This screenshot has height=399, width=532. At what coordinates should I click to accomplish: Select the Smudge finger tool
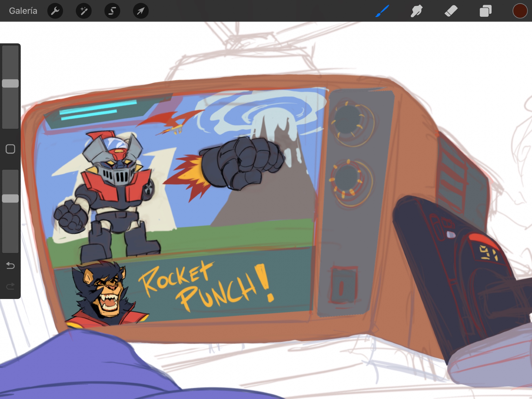[x=417, y=11]
